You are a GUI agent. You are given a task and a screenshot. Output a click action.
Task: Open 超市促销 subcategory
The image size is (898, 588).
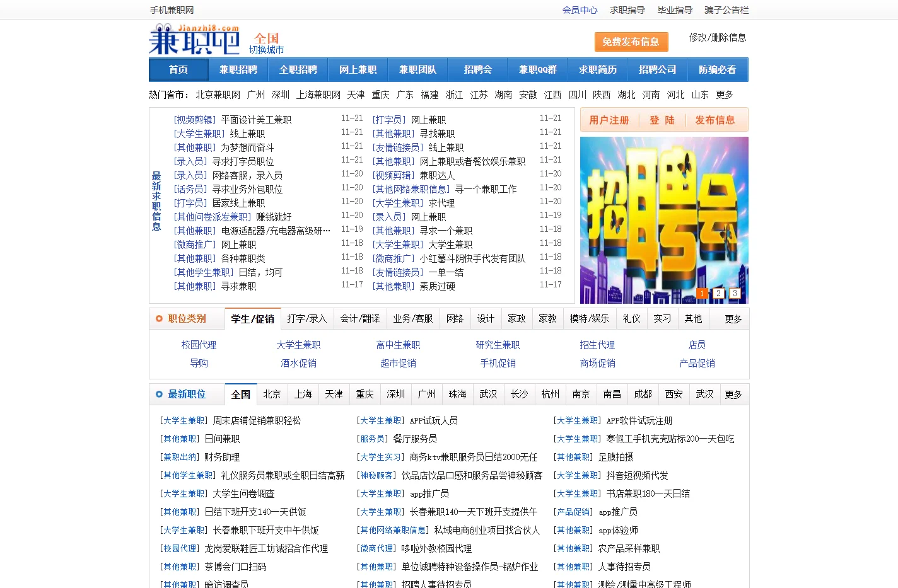(x=398, y=363)
